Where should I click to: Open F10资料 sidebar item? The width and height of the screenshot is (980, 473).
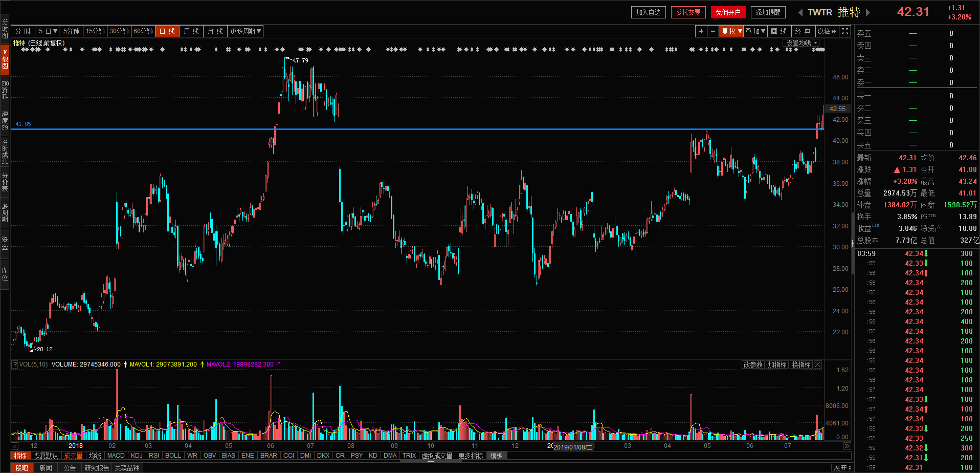click(5, 90)
